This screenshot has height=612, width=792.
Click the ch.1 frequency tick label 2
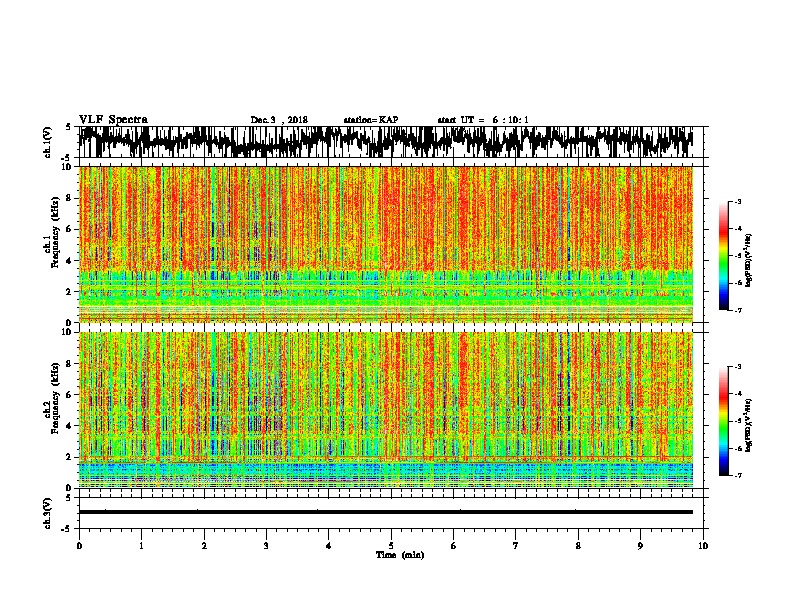coord(70,292)
